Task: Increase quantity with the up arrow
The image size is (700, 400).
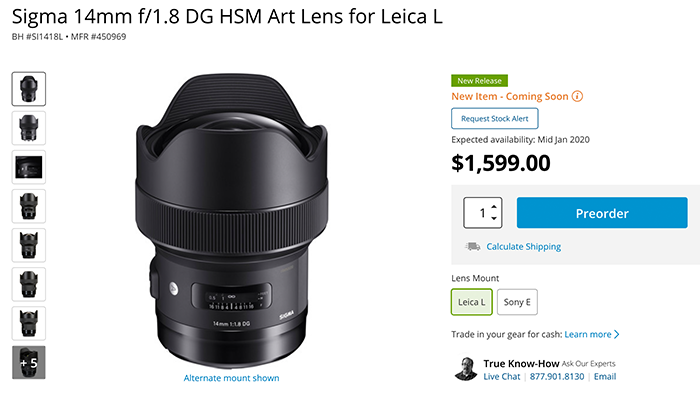Action: pyautogui.click(x=494, y=206)
